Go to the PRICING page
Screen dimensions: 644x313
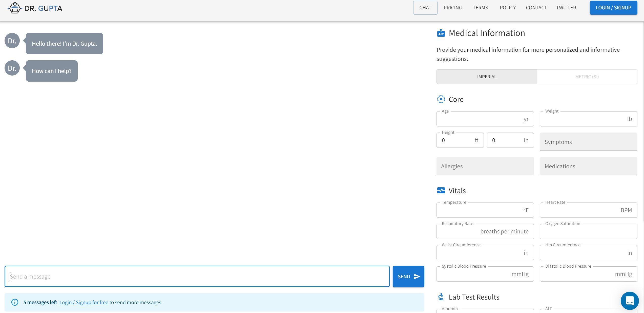pyautogui.click(x=453, y=8)
